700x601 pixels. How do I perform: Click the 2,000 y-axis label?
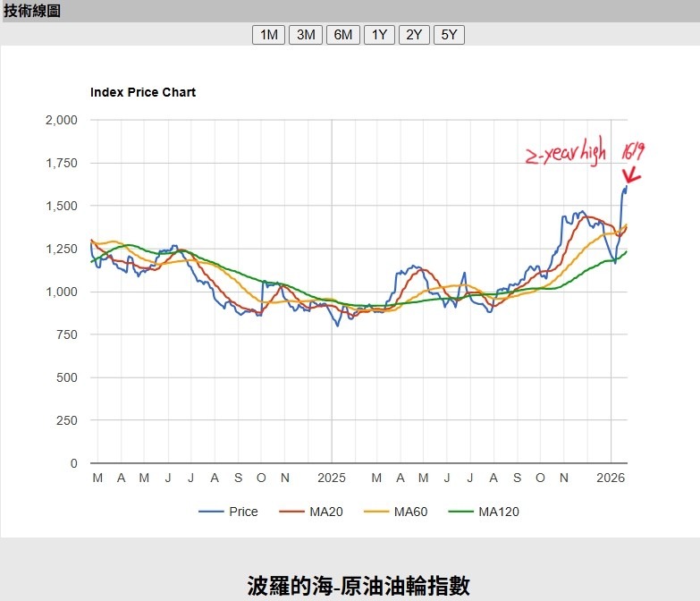pos(61,120)
